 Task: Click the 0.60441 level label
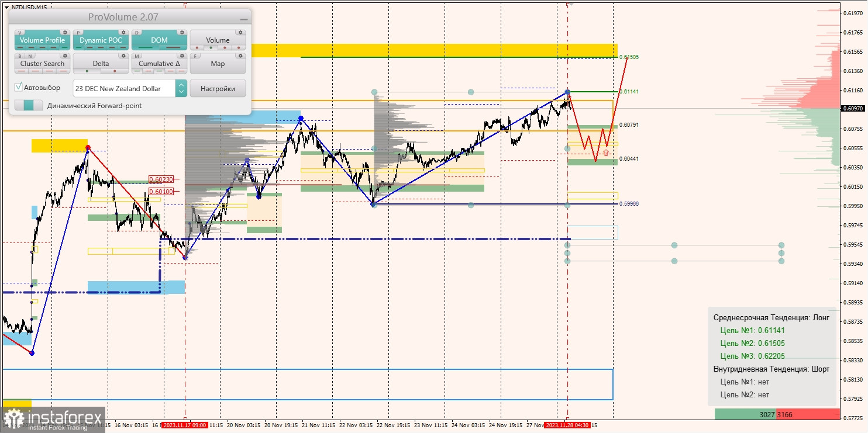click(629, 159)
